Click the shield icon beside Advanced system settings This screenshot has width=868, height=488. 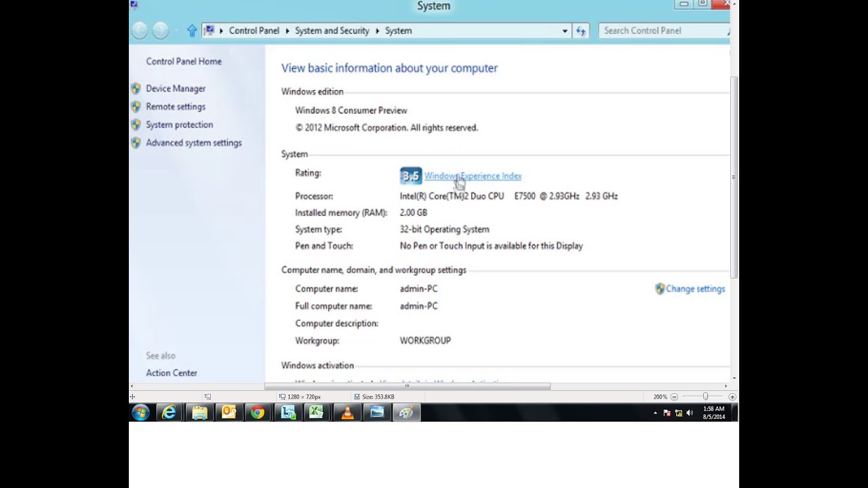(x=136, y=143)
